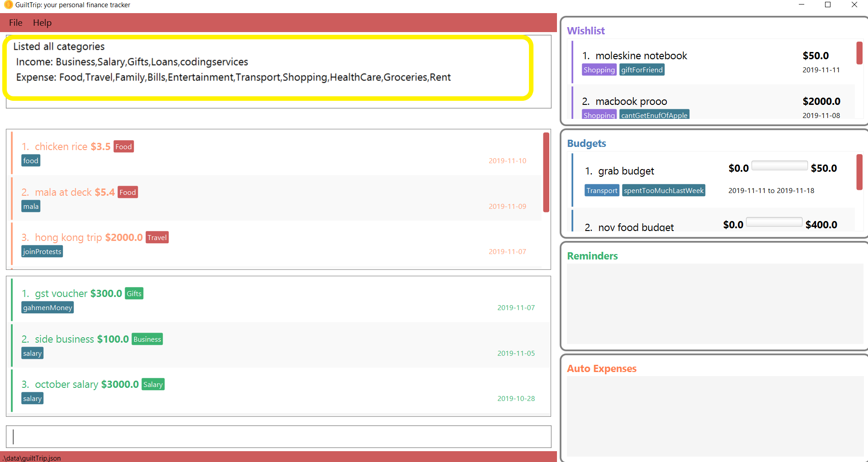Click the $2000.0 price of macbook prooo
Image resolution: width=868 pixels, height=462 pixels.
tap(821, 101)
